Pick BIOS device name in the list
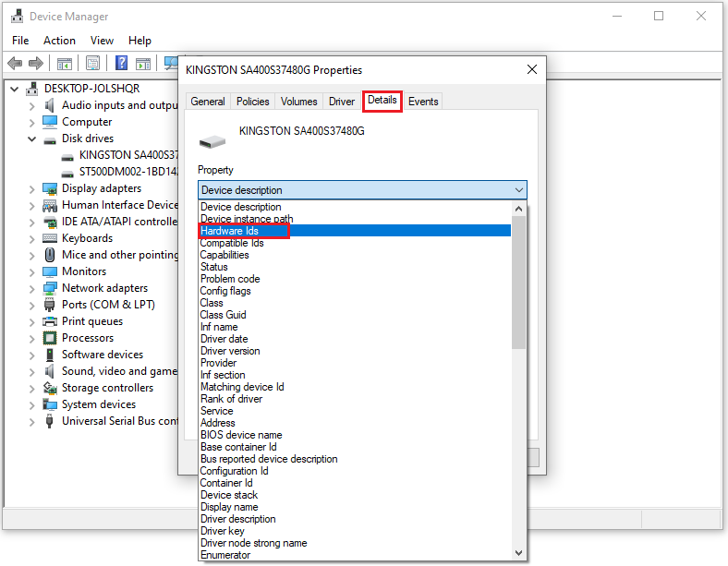 coord(355,435)
